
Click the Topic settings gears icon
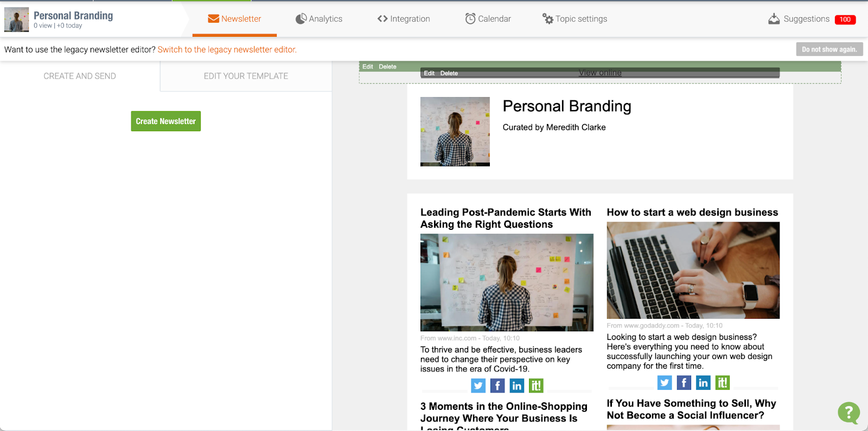tap(548, 19)
